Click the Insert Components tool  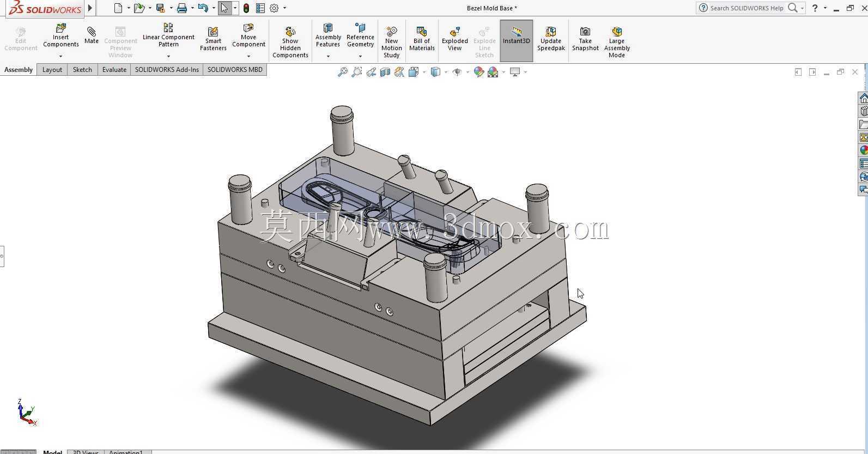(x=61, y=36)
